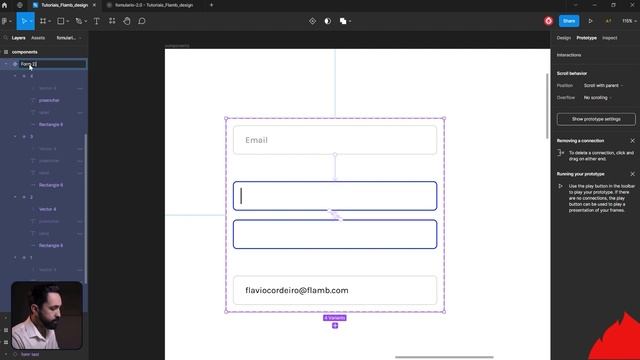Select the Hand tool

(127, 21)
